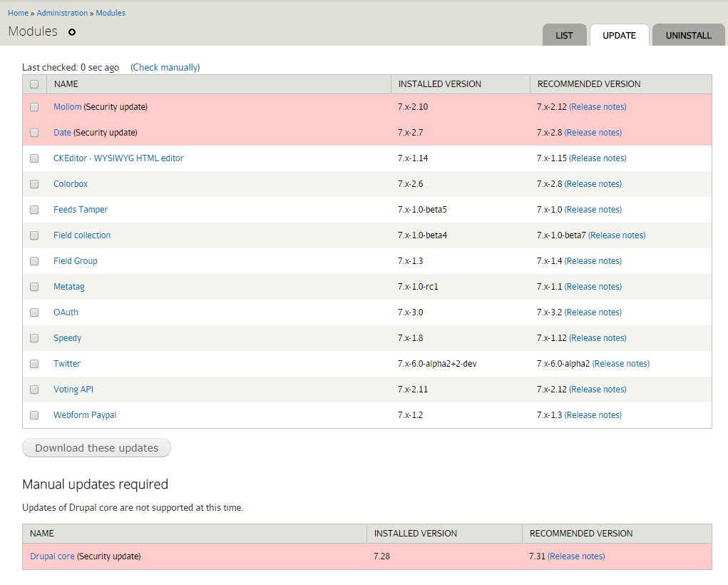The width and height of the screenshot is (728, 585).
Task: Click the Modules breadcrumb link
Action: [x=111, y=13]
